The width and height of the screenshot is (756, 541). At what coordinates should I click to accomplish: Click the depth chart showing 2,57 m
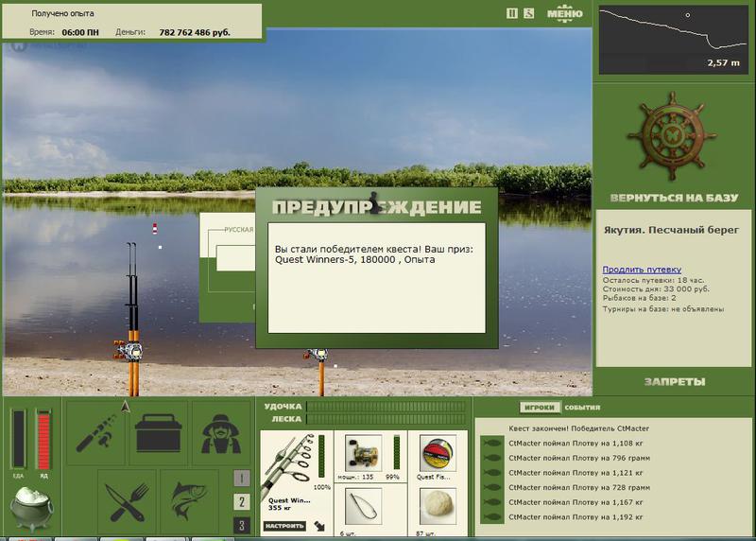[x=673, y=40]
